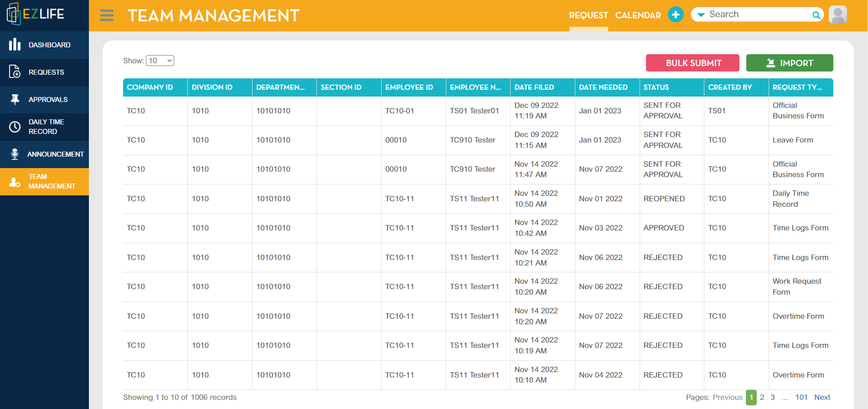Sort by Date Filed column header

pyautogui.click(x=542, y=87)
